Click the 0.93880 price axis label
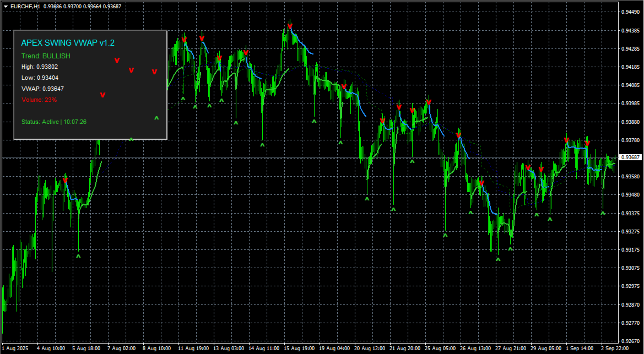 [x=631, y=122]
